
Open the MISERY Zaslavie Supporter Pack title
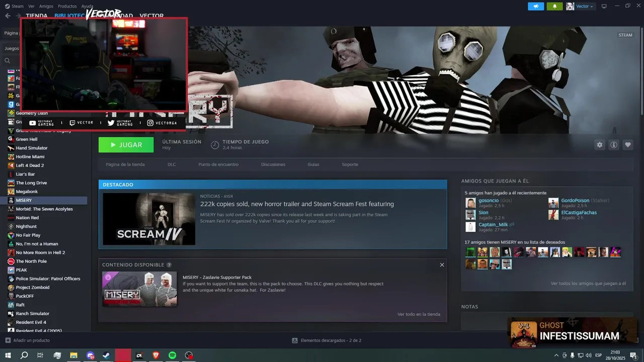tap(217, 278)
